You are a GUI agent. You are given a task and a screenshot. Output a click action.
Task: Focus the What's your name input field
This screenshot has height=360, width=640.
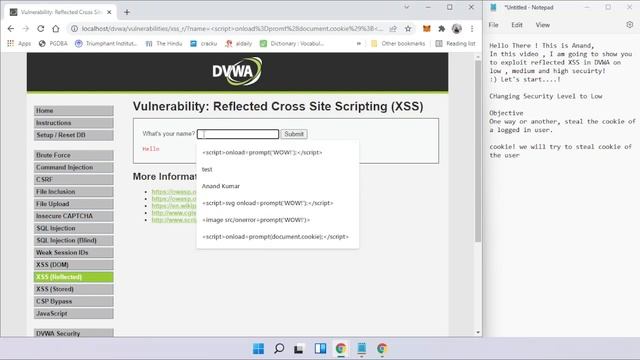pos(238,134)
